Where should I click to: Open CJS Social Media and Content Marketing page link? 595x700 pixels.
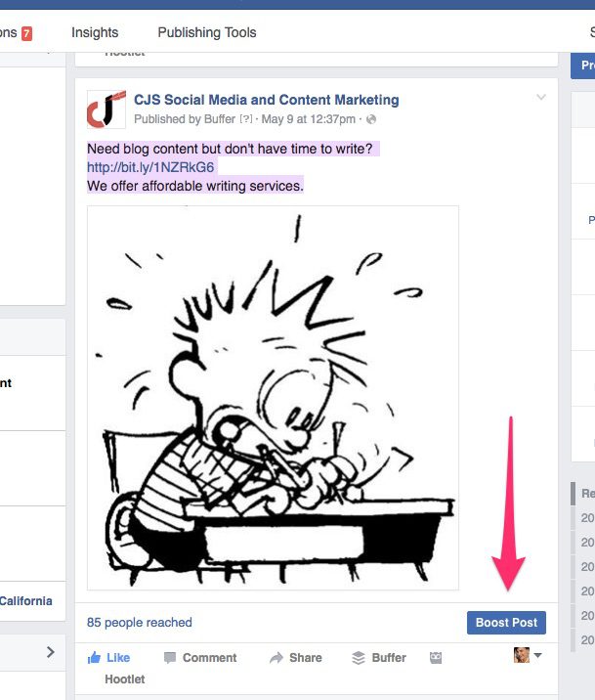click(267, 100)
